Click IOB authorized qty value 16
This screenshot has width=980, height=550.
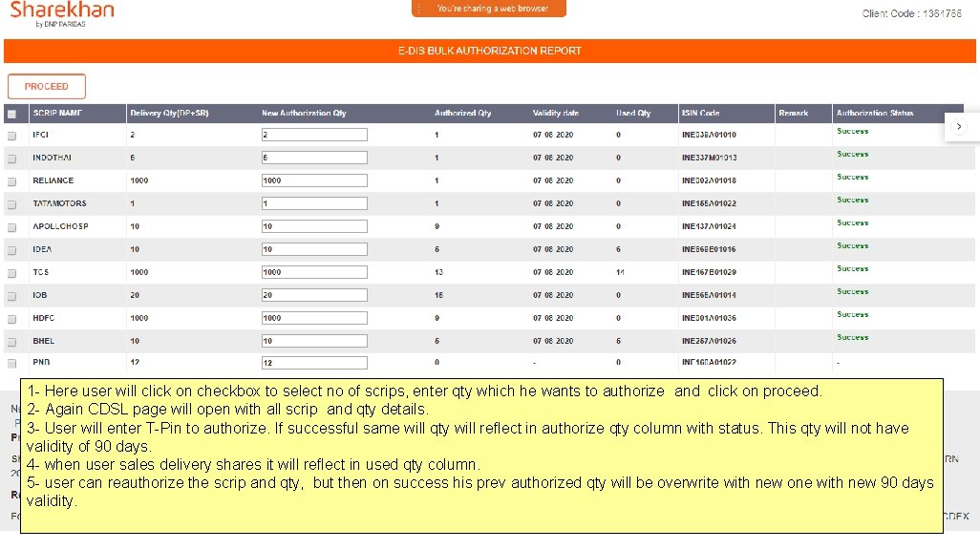438,295
